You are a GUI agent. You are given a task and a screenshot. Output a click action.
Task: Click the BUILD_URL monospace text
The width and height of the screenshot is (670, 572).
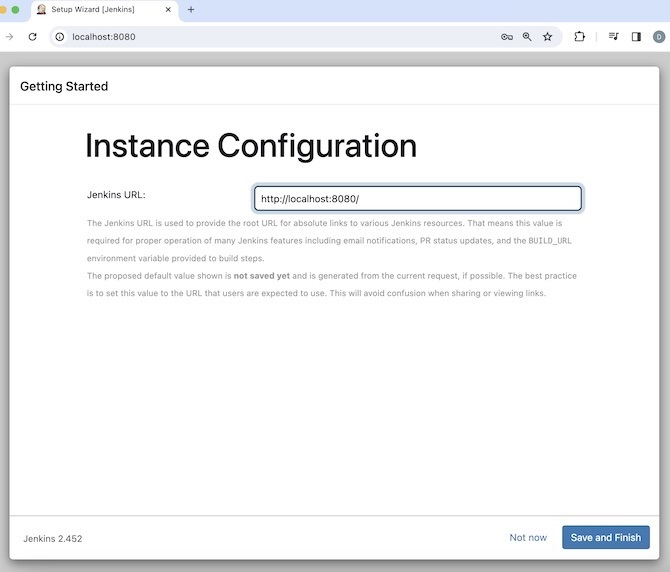(x=550, y=241)
